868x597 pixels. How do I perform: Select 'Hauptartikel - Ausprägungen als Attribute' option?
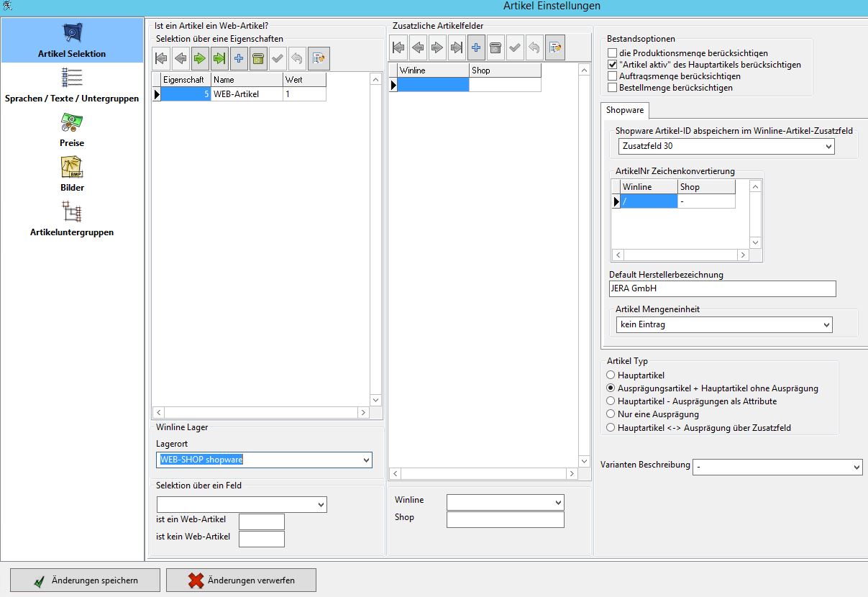pos(611,401)
